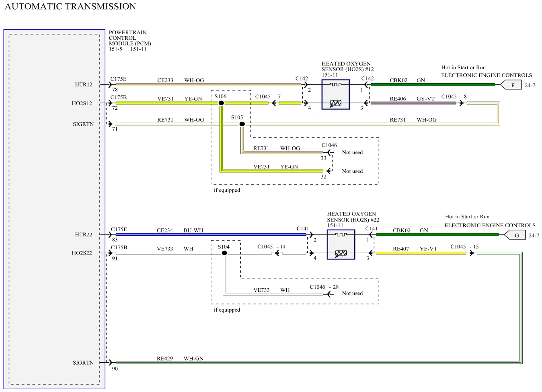
Task: Click the C175B connector label at pin 72
Action: click(118, 98)
